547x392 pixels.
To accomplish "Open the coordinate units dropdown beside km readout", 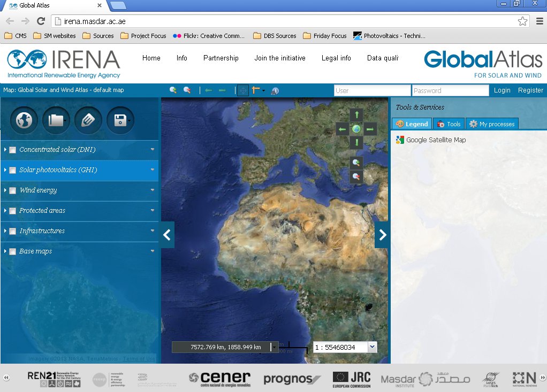I will tap(275, 347).
